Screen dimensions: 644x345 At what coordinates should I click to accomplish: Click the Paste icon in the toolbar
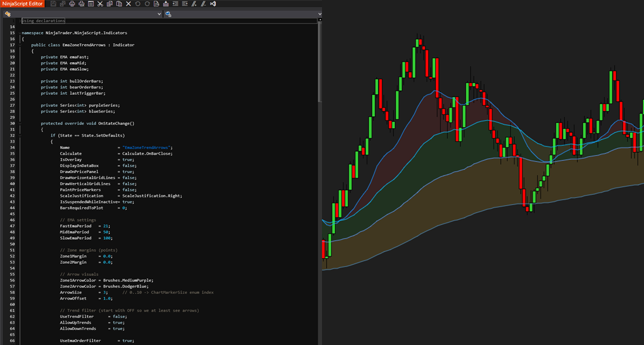click(x=118, y=3)
